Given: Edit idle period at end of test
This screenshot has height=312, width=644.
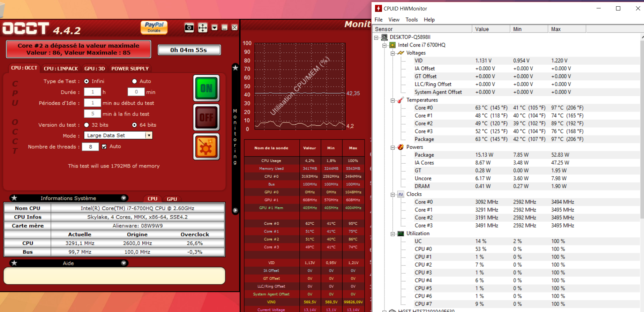Looking at the screenshot, I should [92, 114].
